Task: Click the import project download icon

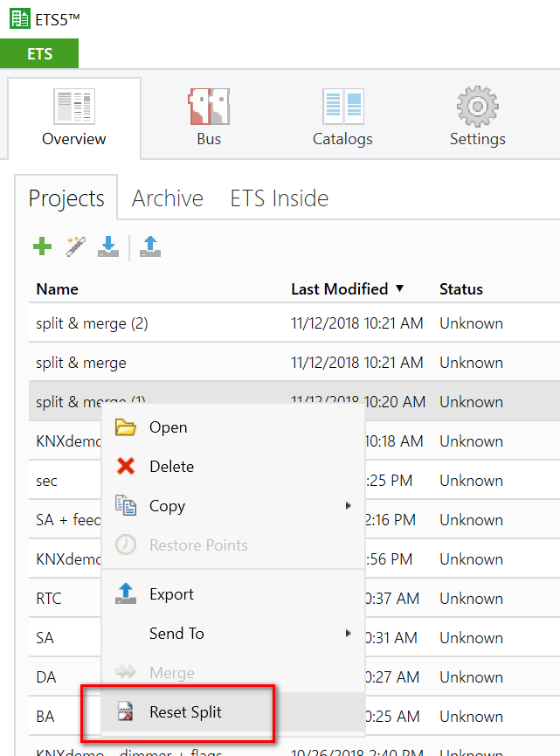Action: click(x=108, y=246)
